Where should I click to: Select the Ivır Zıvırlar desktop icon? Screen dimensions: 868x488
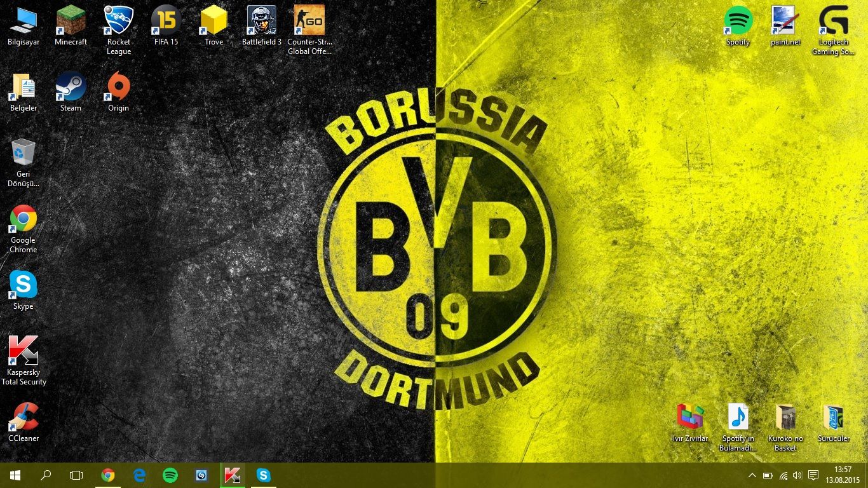click(690, 423)
